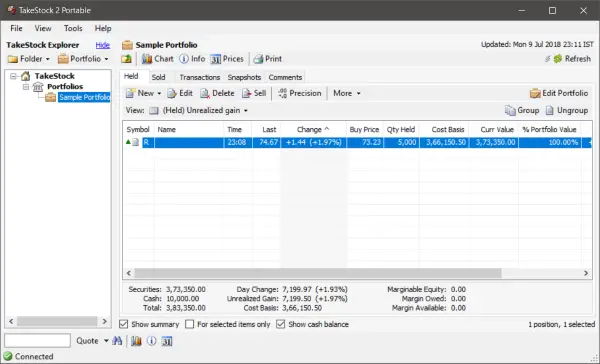600x364 pixels.
Task: Select Sample Portfolio in the tree
Action: click(x=85, y=97)
